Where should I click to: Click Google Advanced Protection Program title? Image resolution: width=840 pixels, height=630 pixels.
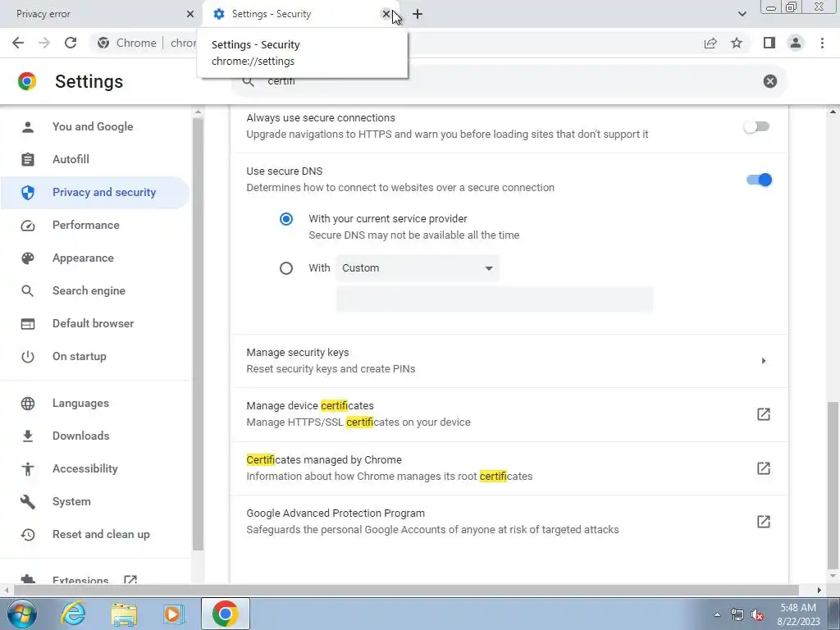(336, 514)
